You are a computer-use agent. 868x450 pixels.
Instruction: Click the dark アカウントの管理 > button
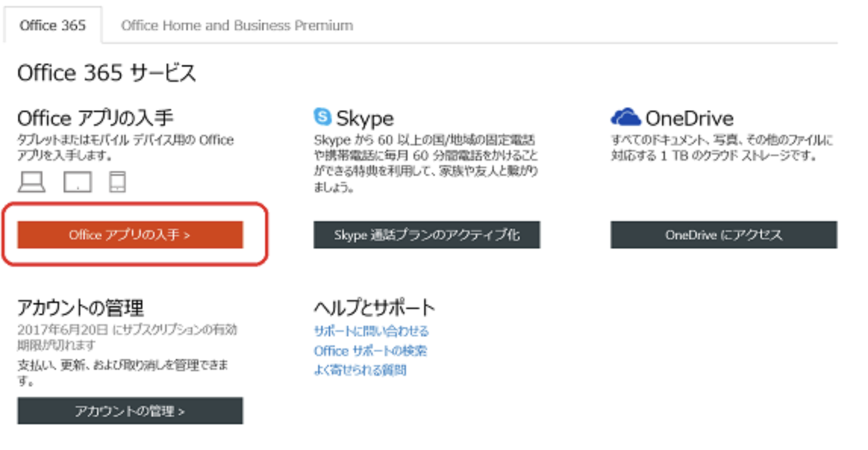coord(130,411)
